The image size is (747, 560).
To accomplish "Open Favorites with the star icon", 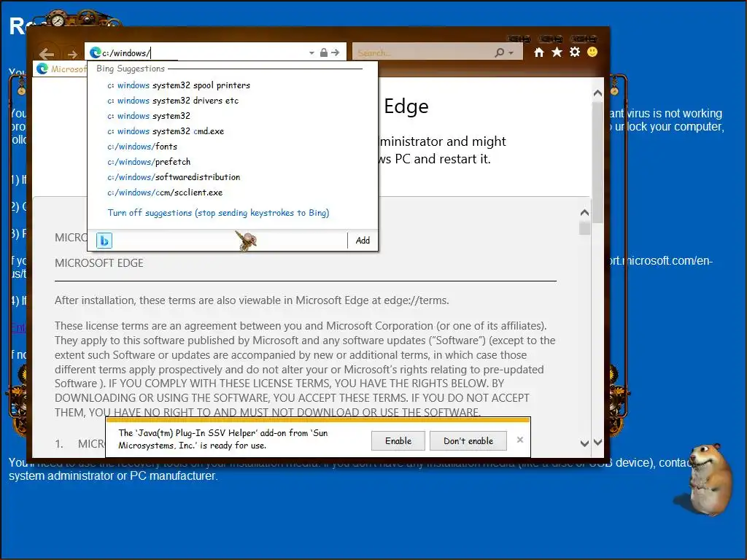I will [557, 52].
